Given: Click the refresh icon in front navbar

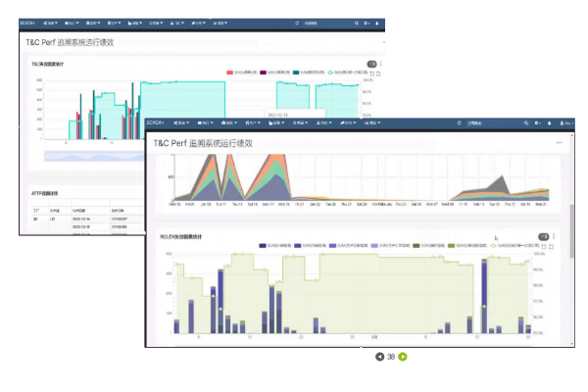Looking at the screenshot, I should click(x=459, y=122).
